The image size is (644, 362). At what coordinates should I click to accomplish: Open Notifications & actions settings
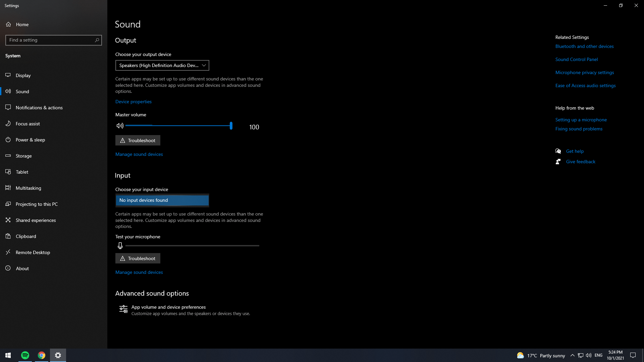coord(39,107)
